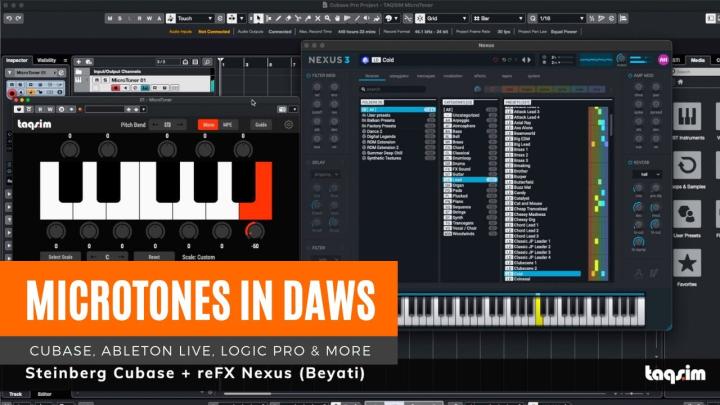
Task: Toggle global Read R automation button
Action: pos(140,18)
